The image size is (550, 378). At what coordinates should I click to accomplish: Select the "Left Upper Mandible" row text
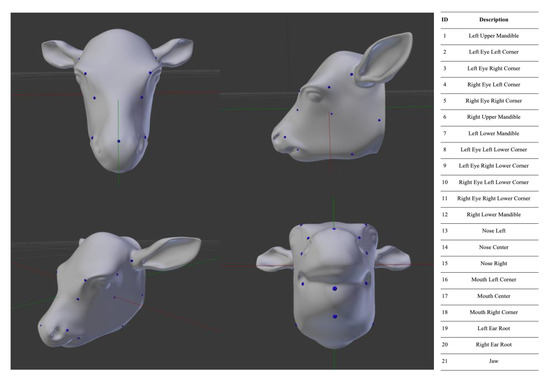click(494, 36)
